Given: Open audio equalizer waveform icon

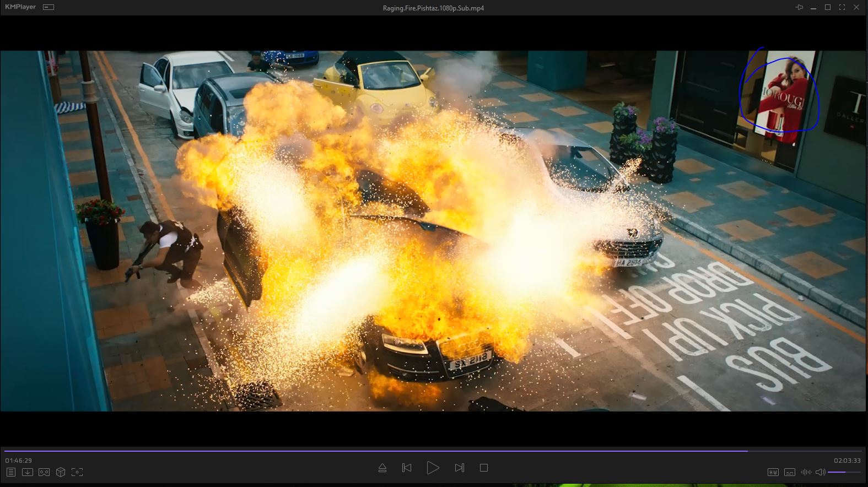Looking at the screenshot, I should [806, 472].
